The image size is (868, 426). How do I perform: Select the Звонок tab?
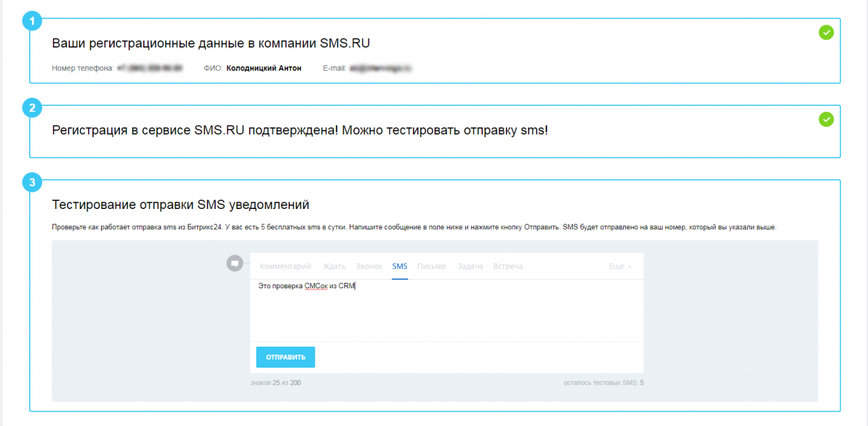pyautogui.click(x=369, y=267)
